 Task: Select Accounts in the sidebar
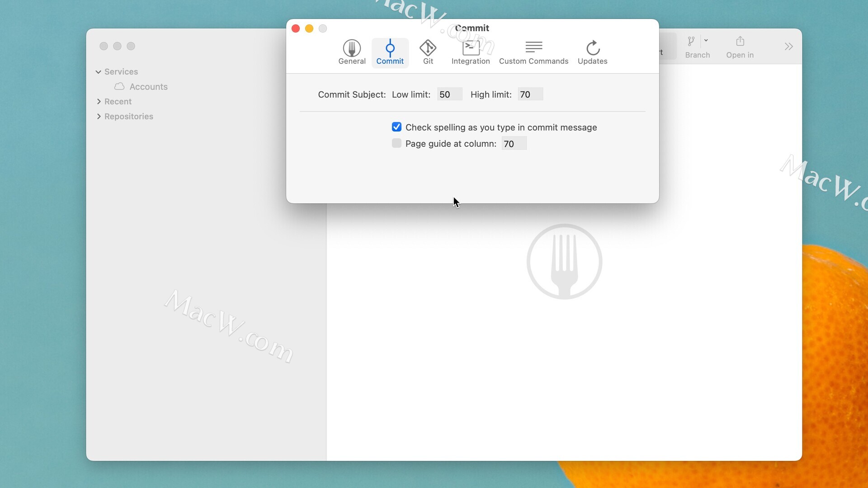[148, 87]
